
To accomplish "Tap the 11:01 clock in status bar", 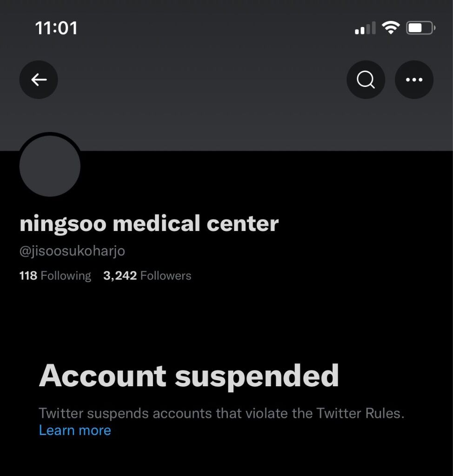I will [x=57, y=28].
